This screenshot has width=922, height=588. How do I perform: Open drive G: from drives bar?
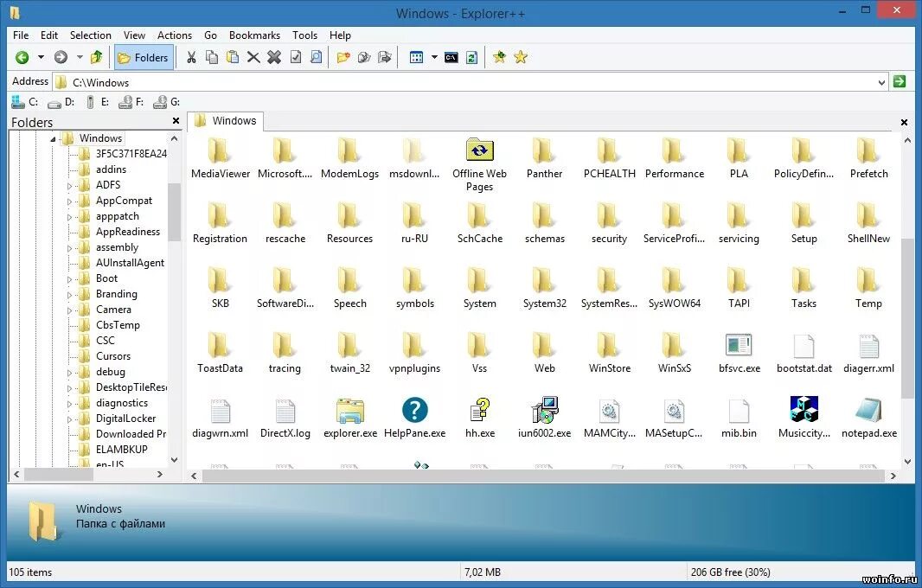[166, 102]
